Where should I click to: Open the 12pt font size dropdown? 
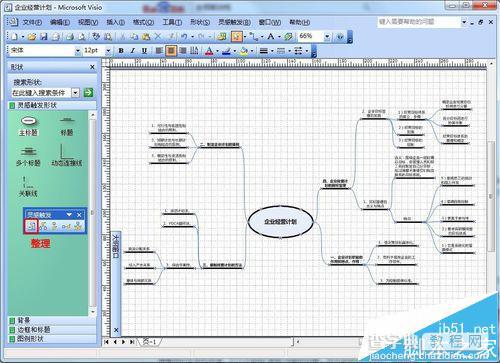108,51
